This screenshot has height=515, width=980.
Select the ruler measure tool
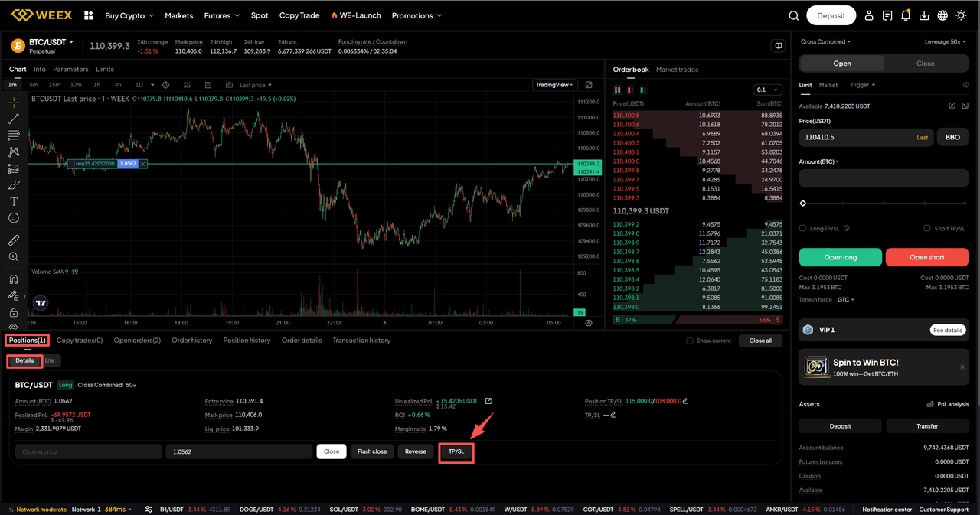13,240
